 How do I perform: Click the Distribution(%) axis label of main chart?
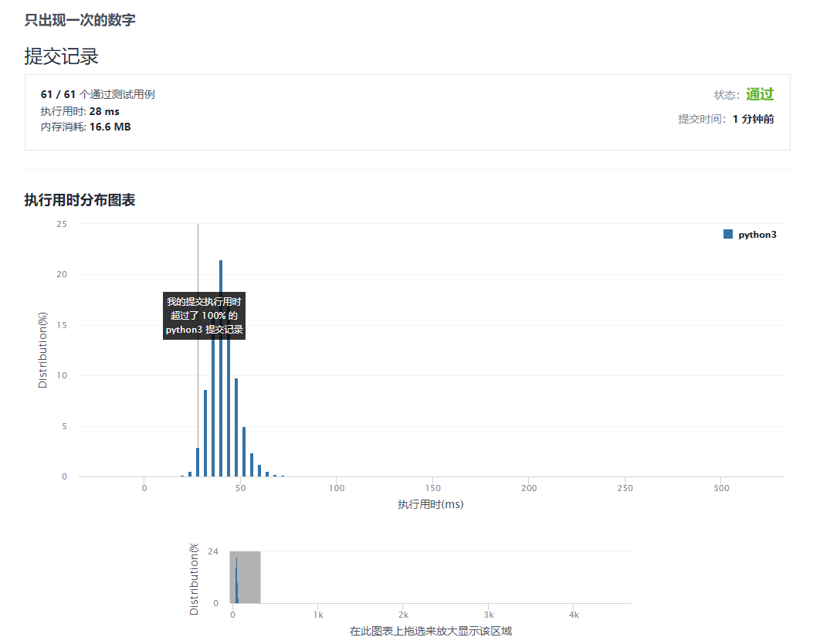(x=42, y=350)
